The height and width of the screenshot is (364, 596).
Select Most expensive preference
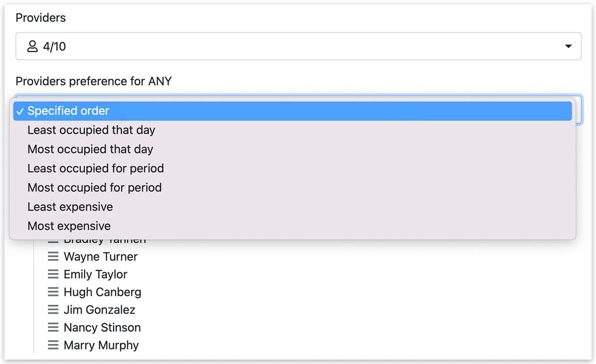click(x=293, y=226)
